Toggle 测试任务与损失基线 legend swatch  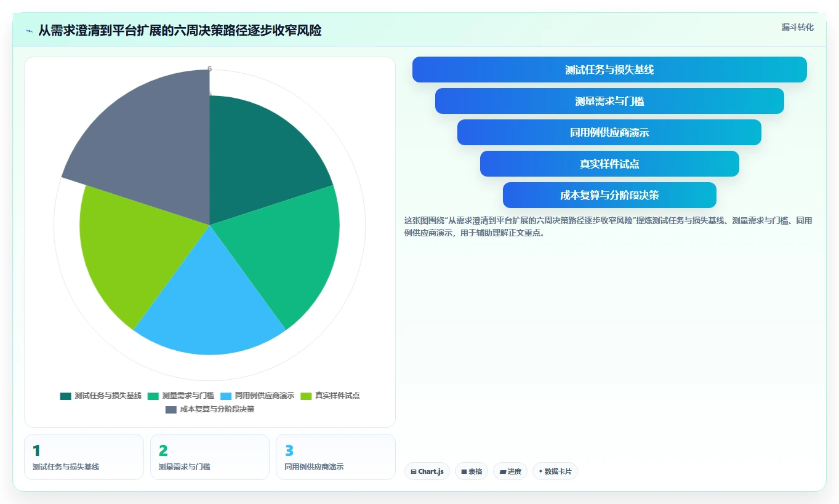click(66, 396)
